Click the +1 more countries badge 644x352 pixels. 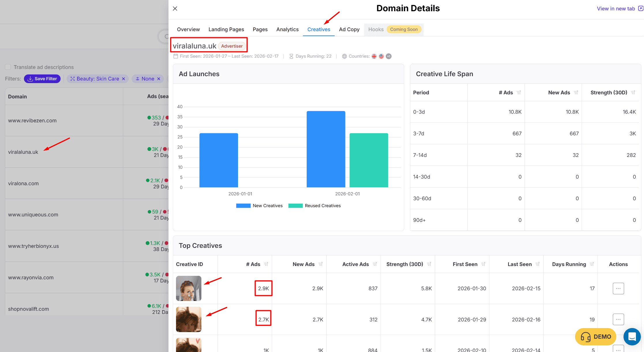(389, 56)
